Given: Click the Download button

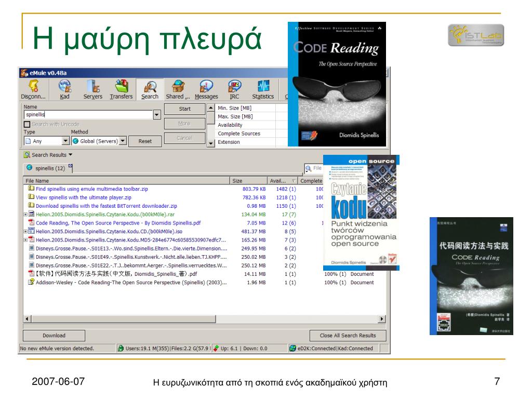Looking at the screenshot, I should click(54, 335).
